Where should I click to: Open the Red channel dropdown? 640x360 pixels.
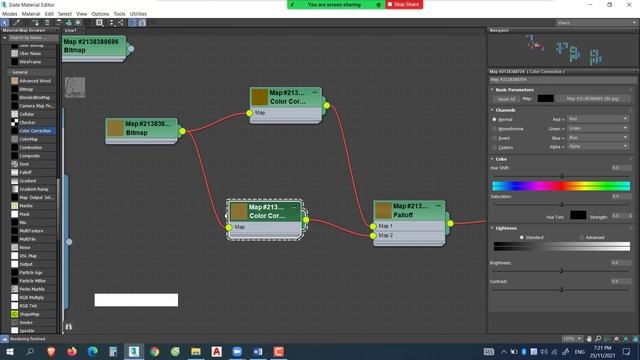tap(598, 119)
